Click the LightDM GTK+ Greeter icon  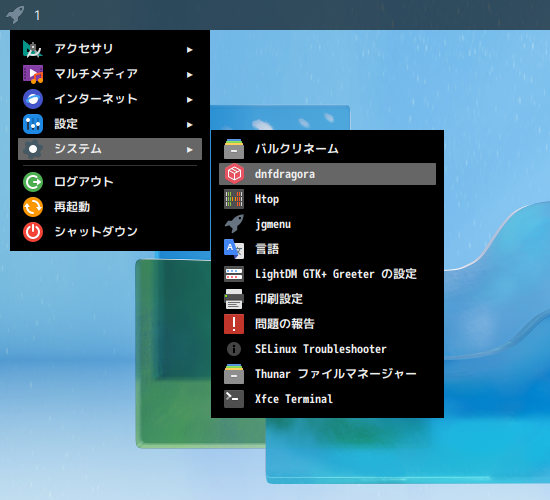tap(234, 274)
